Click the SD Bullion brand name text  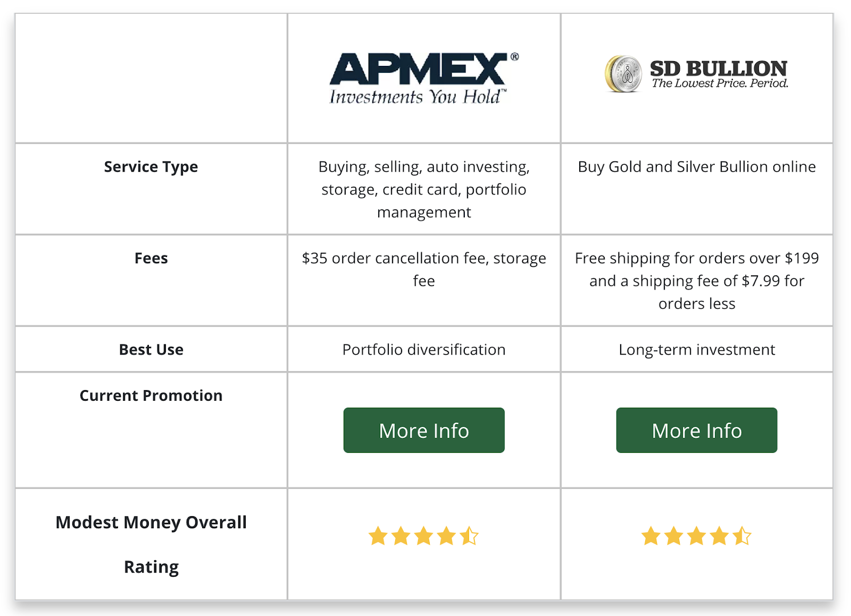pos(719,69)
